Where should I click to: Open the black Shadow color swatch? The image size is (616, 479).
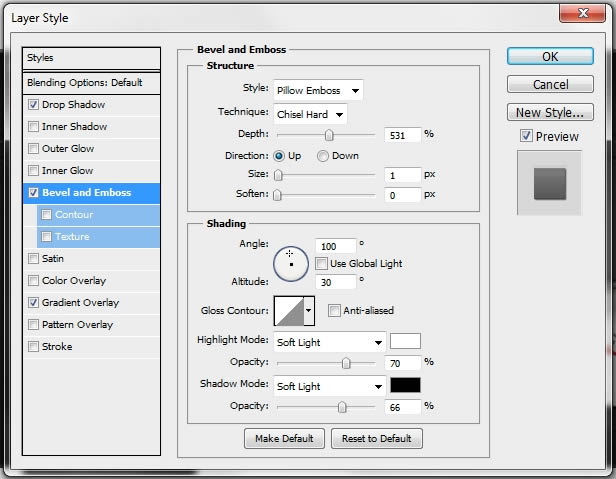pyautogui.click(x=405, y=385)
